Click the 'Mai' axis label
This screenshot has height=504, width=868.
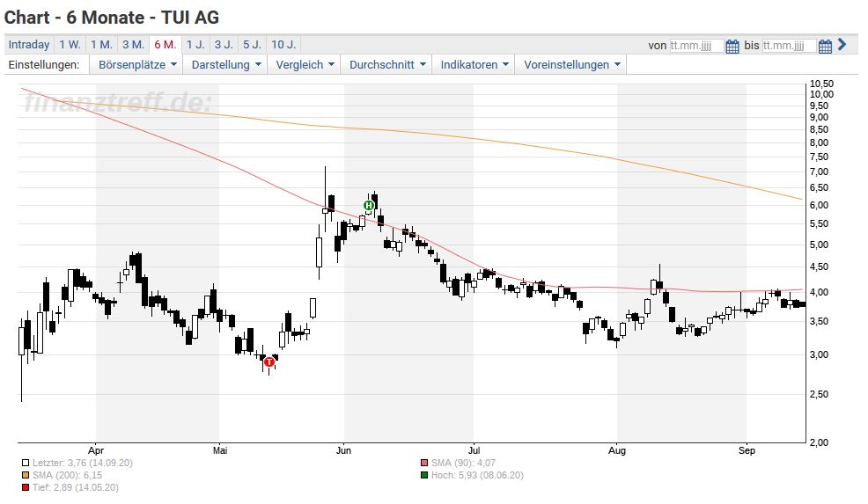(220, 451)
